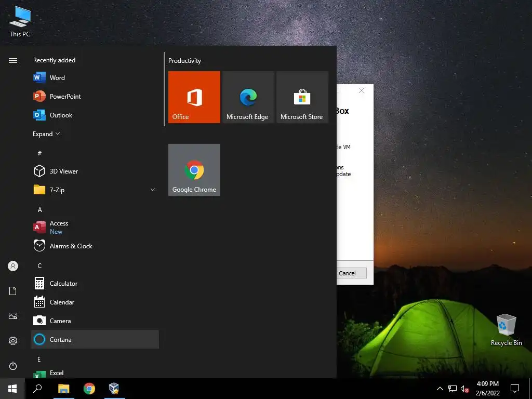The width and height of the screenshot is (532, 399).
Task: Open the This PC desktop icon
Action: coord(20,21)
